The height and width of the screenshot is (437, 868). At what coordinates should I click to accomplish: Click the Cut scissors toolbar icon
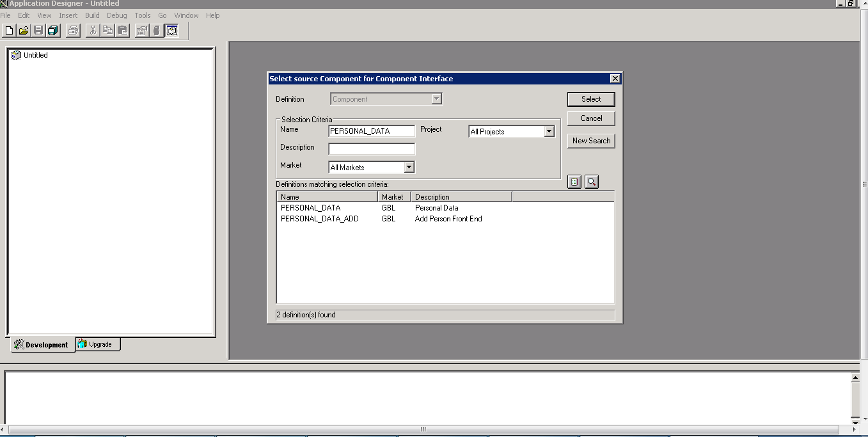point(91,29)
